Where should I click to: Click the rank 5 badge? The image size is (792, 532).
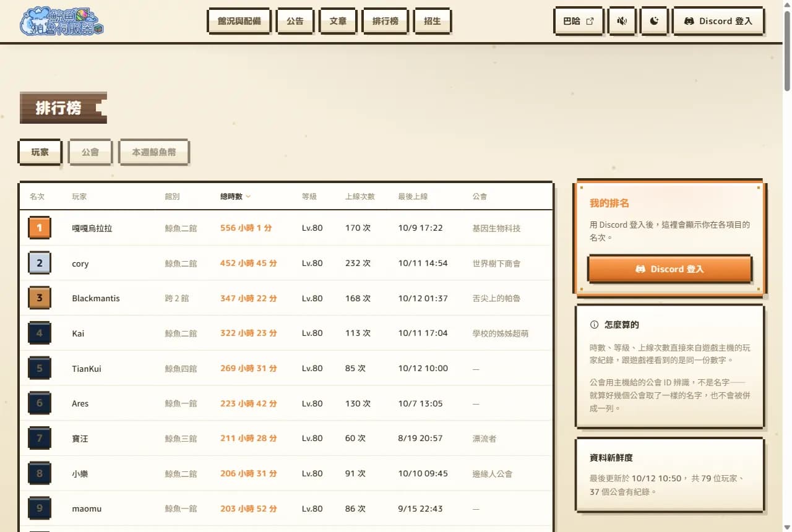click(40, 368)
